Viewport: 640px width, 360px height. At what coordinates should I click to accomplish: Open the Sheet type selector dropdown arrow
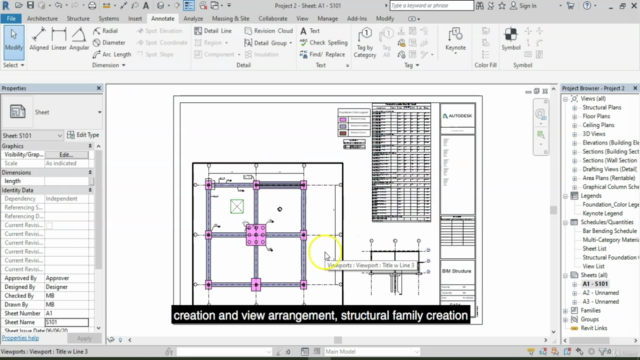tap(99, 112)
